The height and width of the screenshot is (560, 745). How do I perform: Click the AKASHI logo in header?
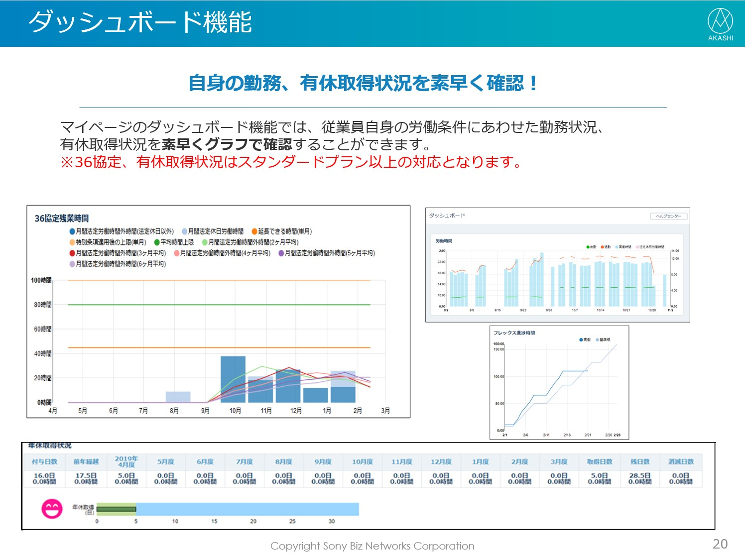pyautogui.click(x=720, y=24)
